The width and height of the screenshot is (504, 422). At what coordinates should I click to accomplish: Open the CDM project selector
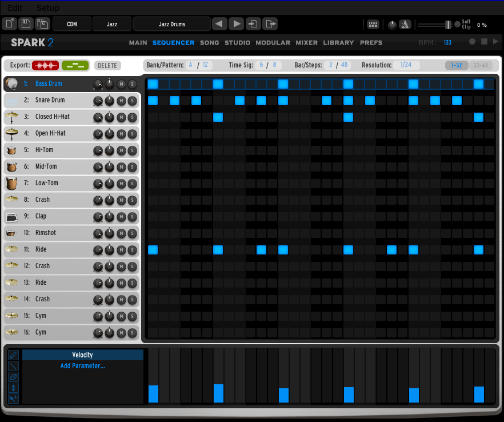(x=73, y=23)
